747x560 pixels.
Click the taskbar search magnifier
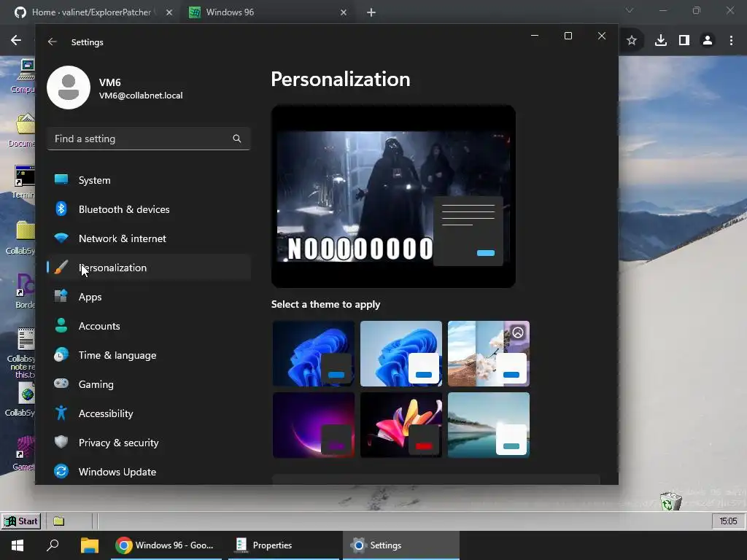53,545
